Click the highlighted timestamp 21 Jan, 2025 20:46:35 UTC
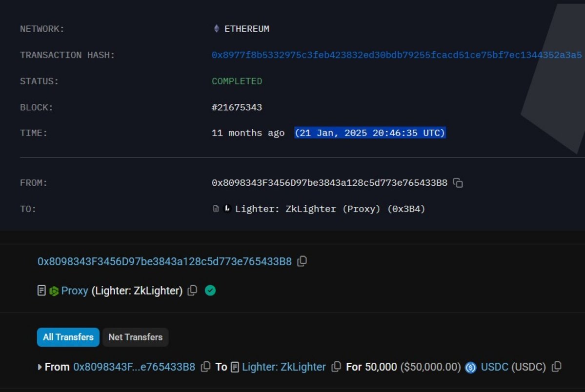This screenshot has height=392, width=585. click(x=370, y=133)
